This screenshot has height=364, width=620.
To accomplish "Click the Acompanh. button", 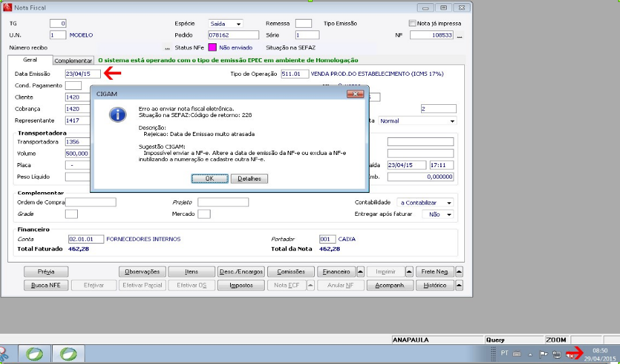I will pos(390,285).
